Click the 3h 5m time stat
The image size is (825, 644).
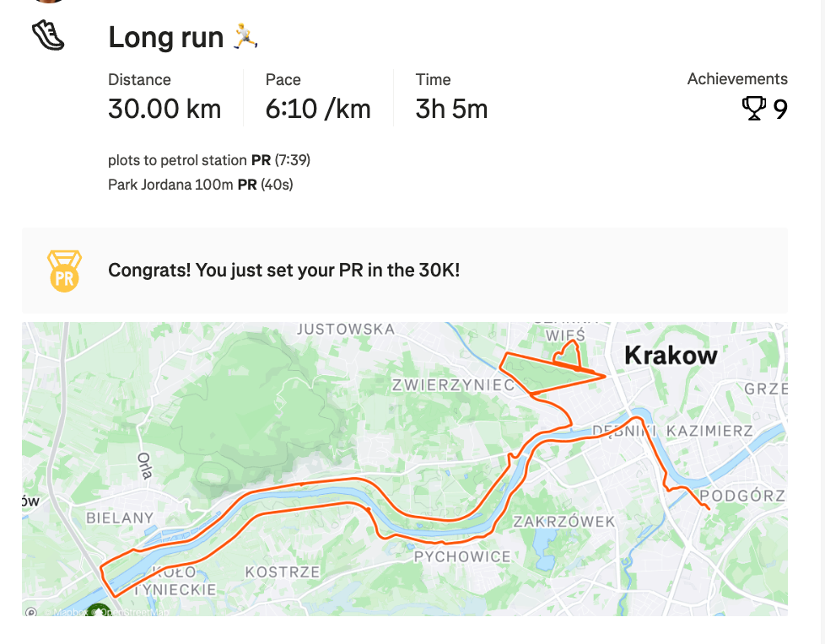click(x=451, y=109)
